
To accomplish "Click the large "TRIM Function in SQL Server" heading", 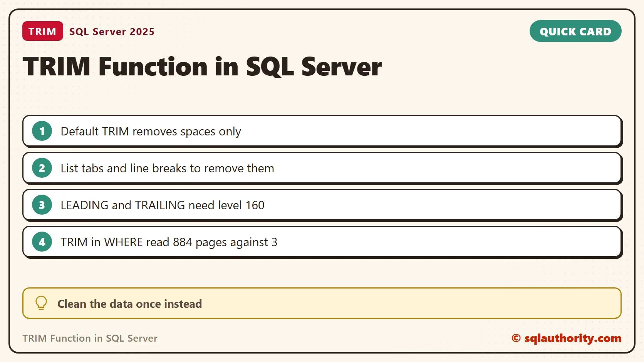I will (x=202, y=67).
